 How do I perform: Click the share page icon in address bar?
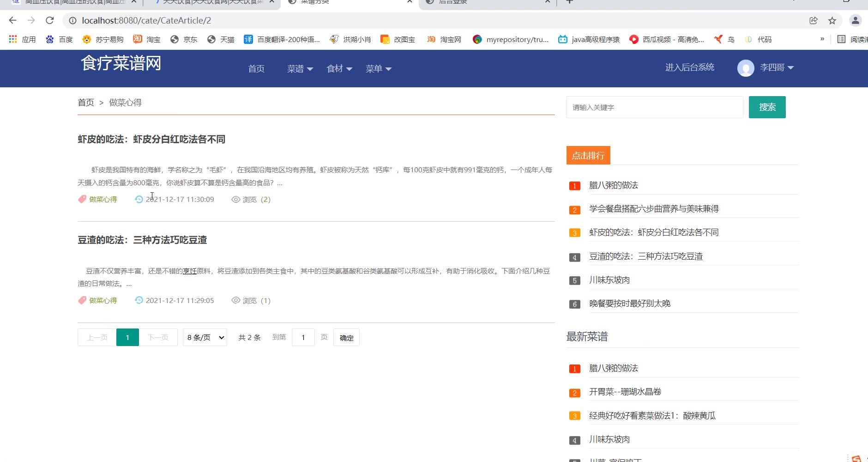[x=814, y=20]
